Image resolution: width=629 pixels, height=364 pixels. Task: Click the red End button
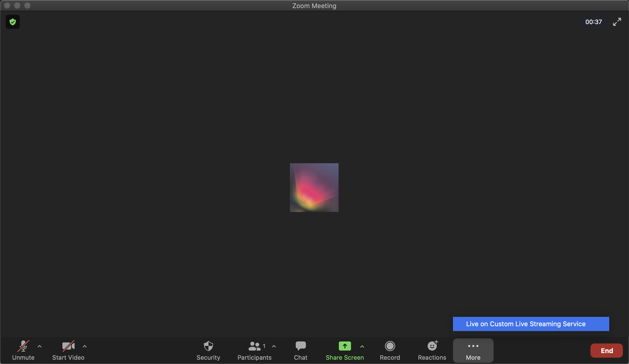606,351
